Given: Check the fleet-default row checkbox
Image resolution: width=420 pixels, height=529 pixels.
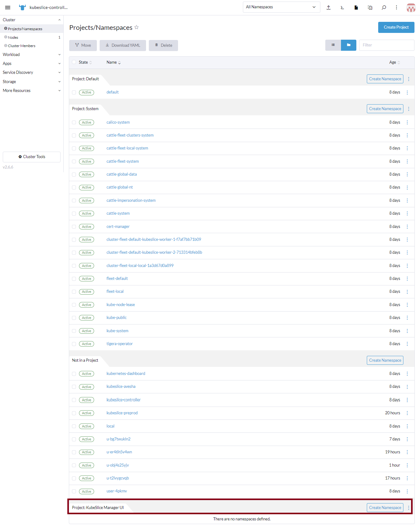Looking at the screenshot, I should tap(74, 279).
